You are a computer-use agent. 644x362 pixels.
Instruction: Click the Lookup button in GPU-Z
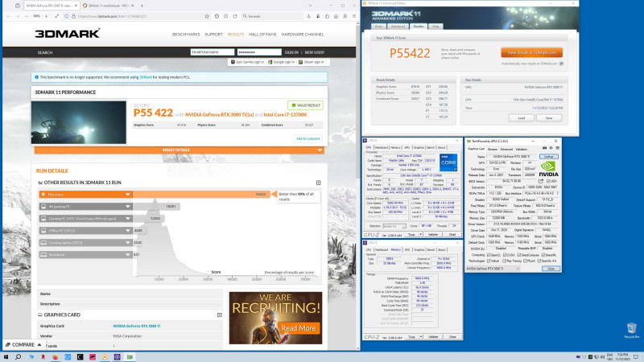(x=549, y=157)
